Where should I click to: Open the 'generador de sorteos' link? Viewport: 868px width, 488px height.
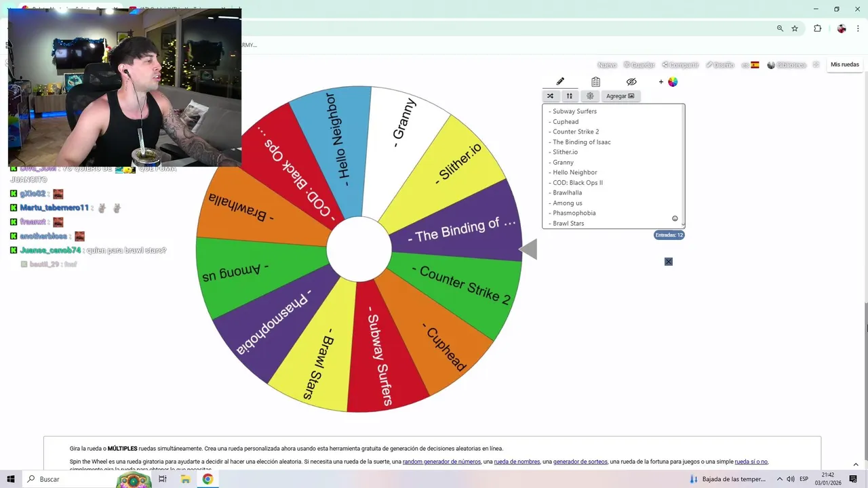pos(580,462)
